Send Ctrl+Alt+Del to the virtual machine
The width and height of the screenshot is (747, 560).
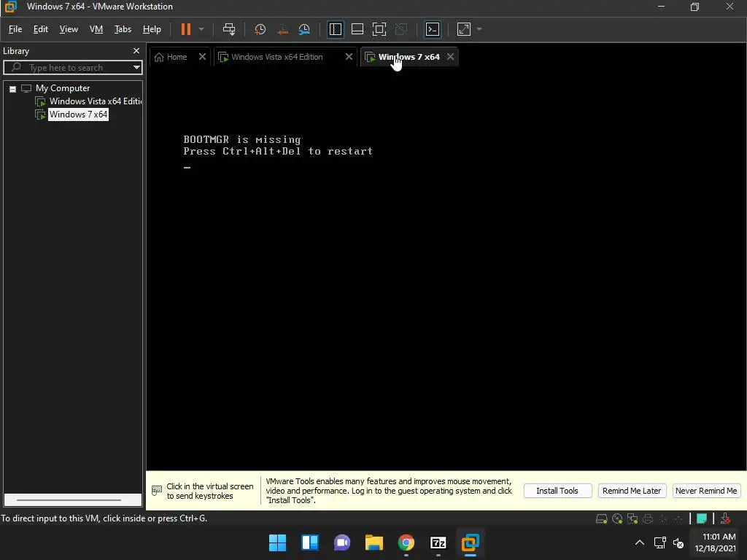(229, 29)
